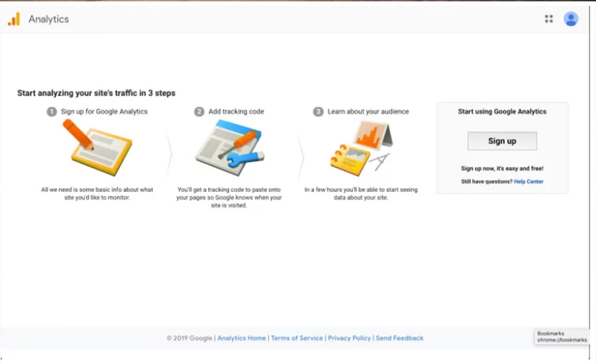Open the Google apps grid
Image resolution: width=596 pixels, height=364 pixels.
click(548, 19)
